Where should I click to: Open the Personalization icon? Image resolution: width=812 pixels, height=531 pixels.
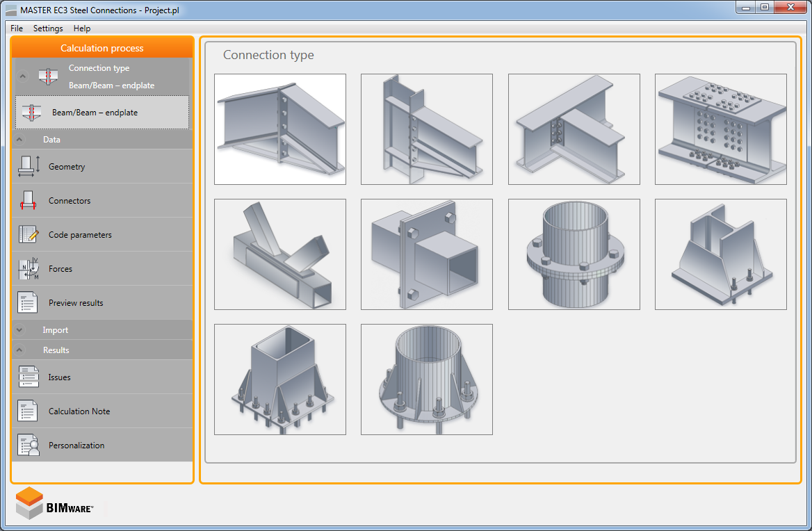coord(29,446)
